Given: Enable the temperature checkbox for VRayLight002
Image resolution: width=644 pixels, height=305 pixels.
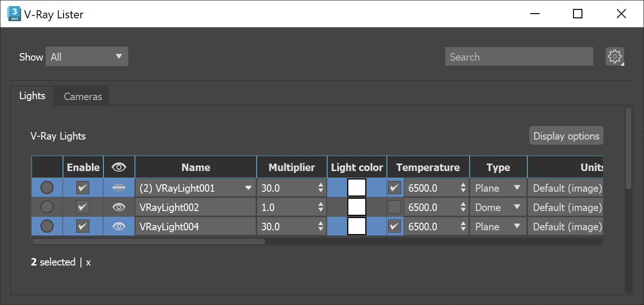Looking at the screenshot, I should click(x=394, y=207).
